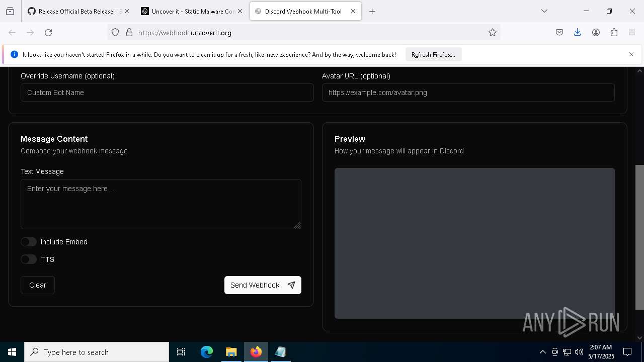Viewport: 644px width, 362px height.
Task: Click the Discord preview message area
Action: (x=474, y=243)
